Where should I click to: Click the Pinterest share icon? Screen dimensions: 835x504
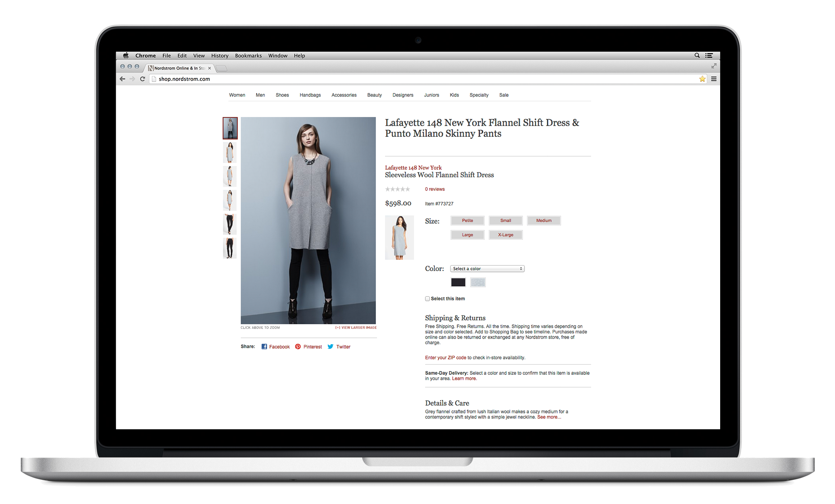point(298,347)
